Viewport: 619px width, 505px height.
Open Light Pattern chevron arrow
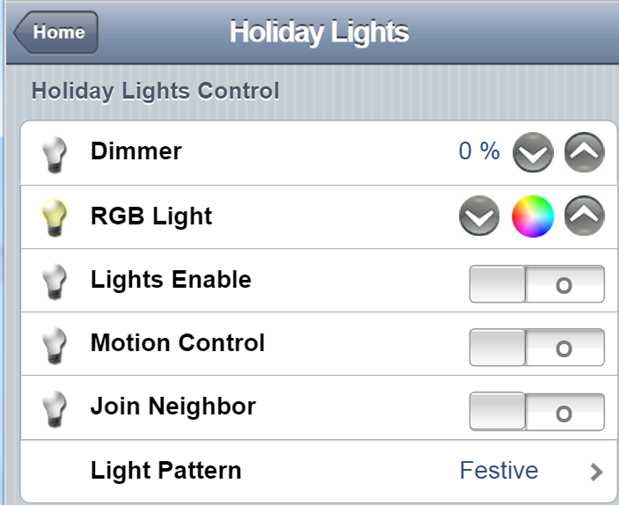click(x=596, y=471)
